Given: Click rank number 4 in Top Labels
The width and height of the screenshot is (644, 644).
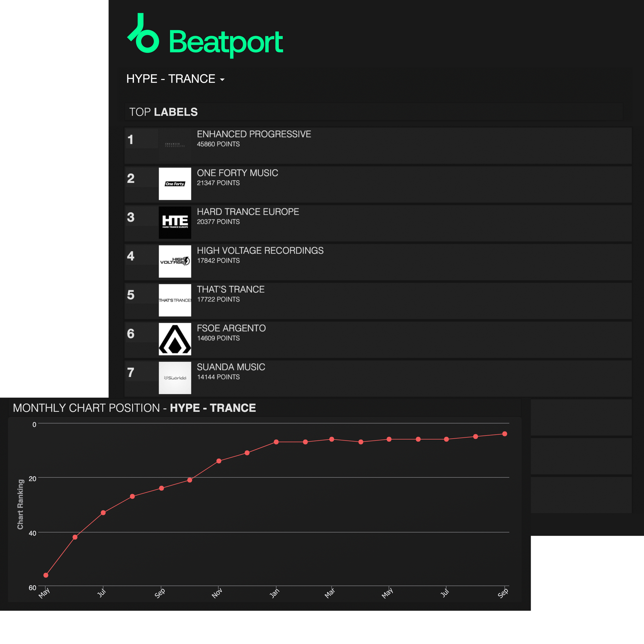Looking at the screenshot, I should coord(131,256).
